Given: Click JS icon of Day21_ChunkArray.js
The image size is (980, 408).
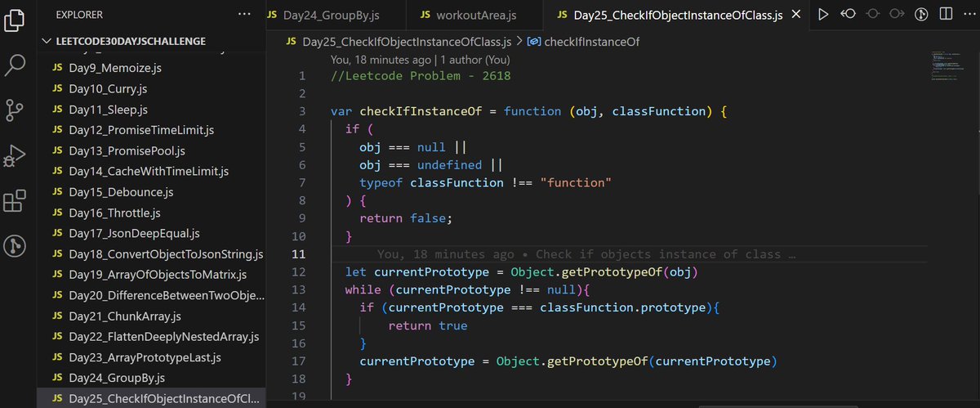Looking at the screenshot, I should click(x=57, y=316).
